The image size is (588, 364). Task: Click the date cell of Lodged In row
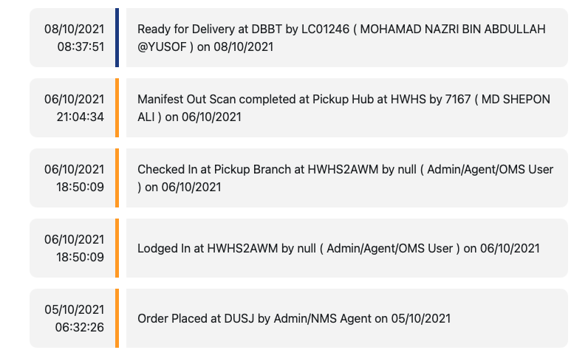click(72, 248)
